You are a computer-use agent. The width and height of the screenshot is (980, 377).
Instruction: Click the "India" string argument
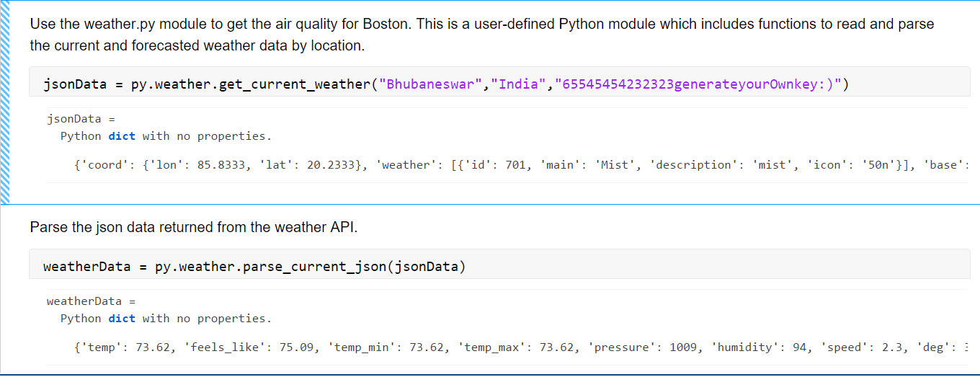tap(519, 84)
